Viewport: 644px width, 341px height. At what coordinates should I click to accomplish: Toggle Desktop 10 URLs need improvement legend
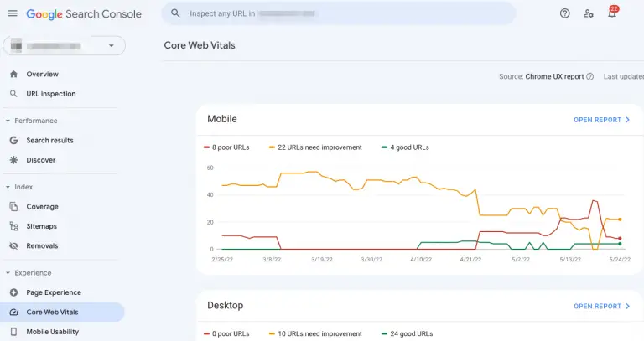coord(315,333)
